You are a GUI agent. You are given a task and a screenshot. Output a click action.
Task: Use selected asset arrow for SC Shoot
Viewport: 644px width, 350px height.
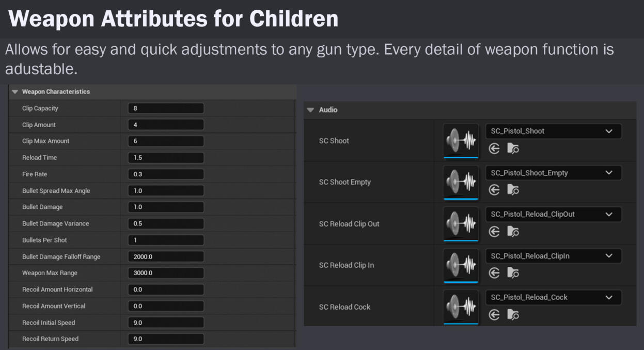(494, 149)
